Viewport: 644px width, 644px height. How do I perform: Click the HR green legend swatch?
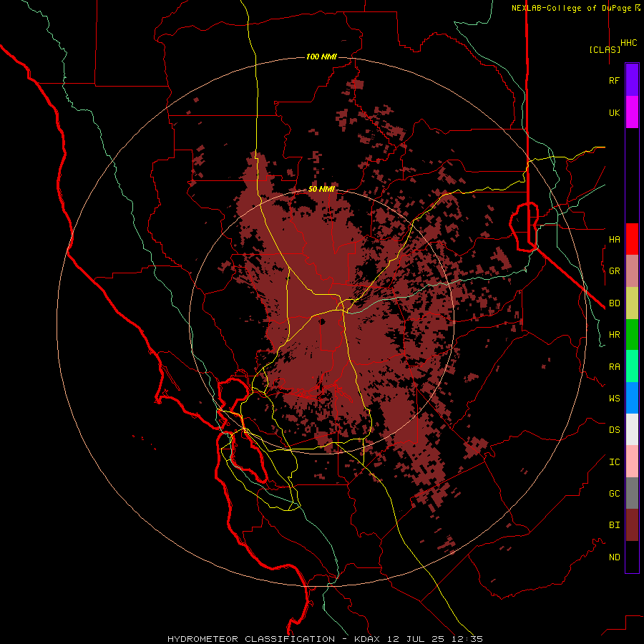pyautogui.click(x=632, y=335)
